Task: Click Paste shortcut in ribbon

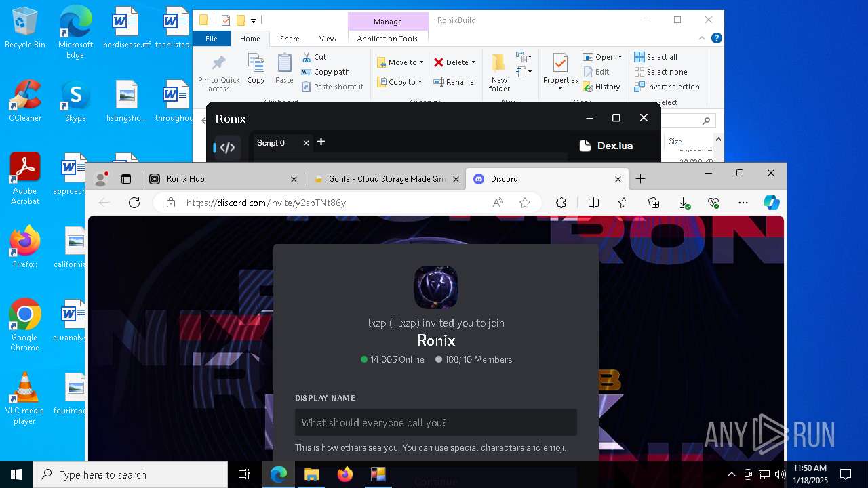Action: click(333, 87)
